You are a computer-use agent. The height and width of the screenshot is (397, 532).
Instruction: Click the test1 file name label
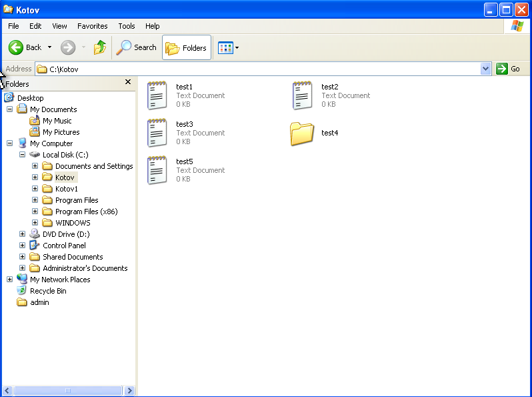[x=184, y=87]
